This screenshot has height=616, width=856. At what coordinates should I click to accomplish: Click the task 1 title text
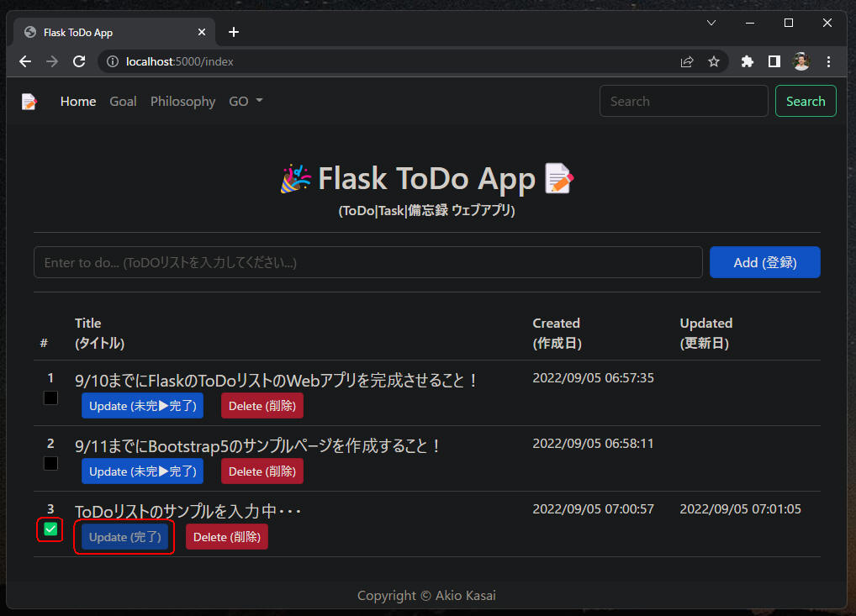(277, 381)
